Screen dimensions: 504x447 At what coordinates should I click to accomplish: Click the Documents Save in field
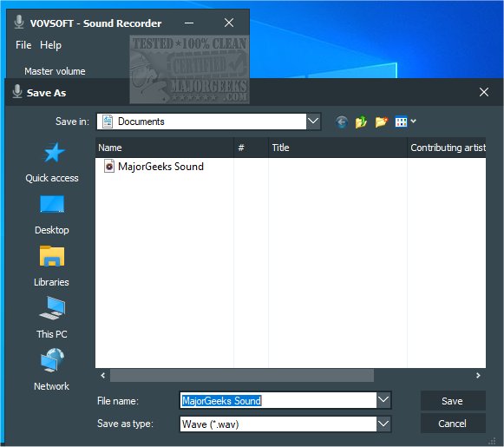201,122
